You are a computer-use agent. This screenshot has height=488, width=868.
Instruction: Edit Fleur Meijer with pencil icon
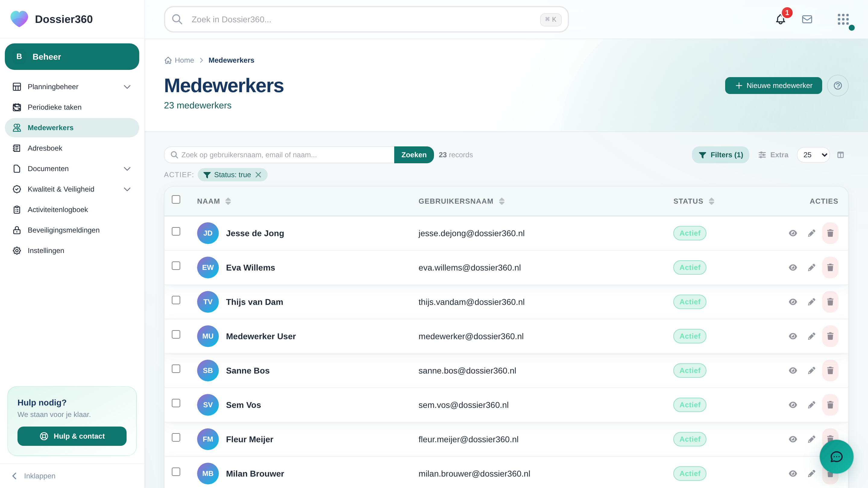point(811,439)
